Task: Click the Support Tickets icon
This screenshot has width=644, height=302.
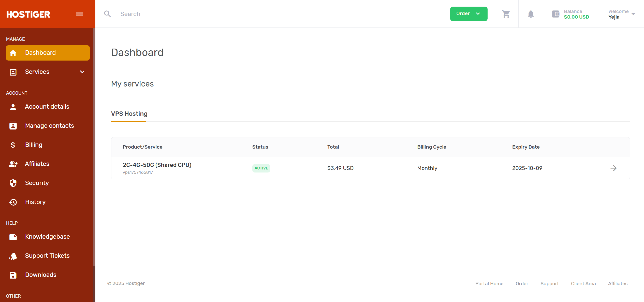Action: tap(13, 256)
